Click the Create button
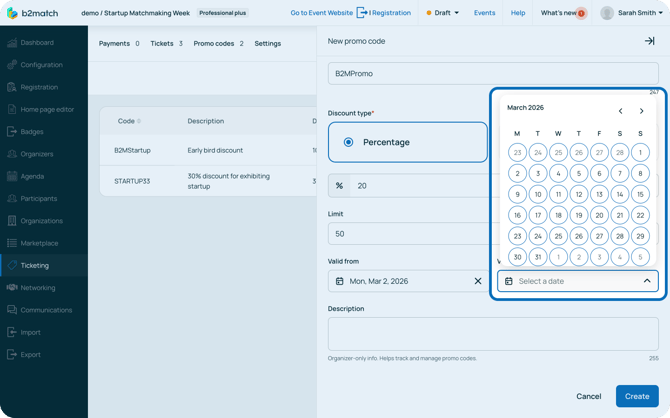Image resolution: width=670 pixels, height=418 pixels. [x=637, y=396]
